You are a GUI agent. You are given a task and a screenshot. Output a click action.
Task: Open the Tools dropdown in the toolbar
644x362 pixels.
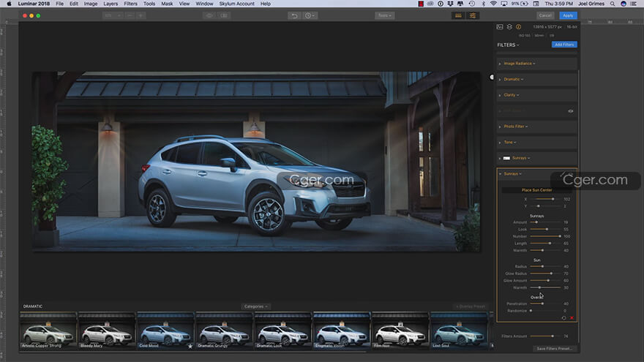coord(384,15)
